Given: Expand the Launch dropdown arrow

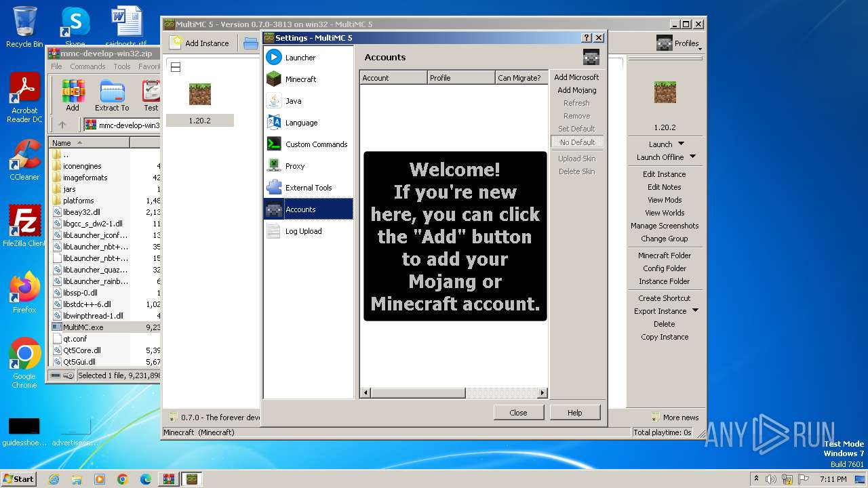Looking at the screenshot, I should pyautogui.click(x=682, y=144).
